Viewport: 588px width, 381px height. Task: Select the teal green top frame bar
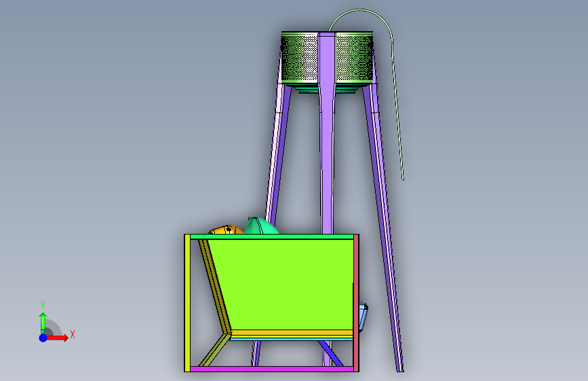[x=272, y=237]
